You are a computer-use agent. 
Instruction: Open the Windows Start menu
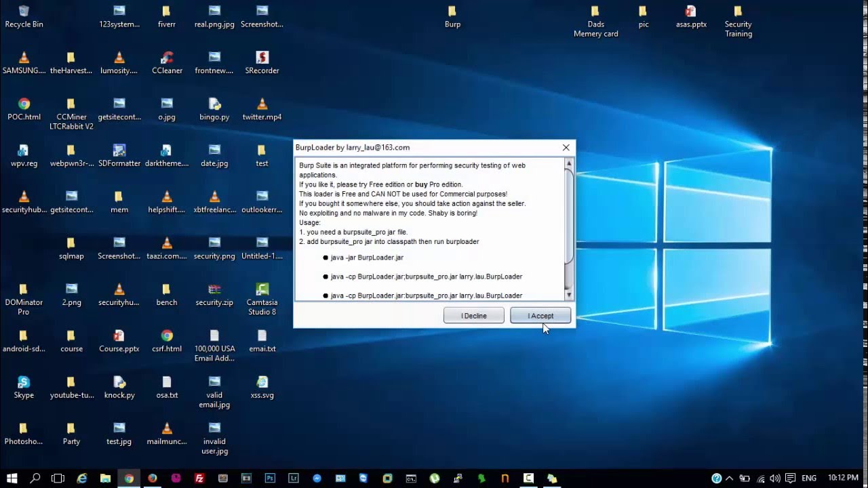tap(12, 478)
